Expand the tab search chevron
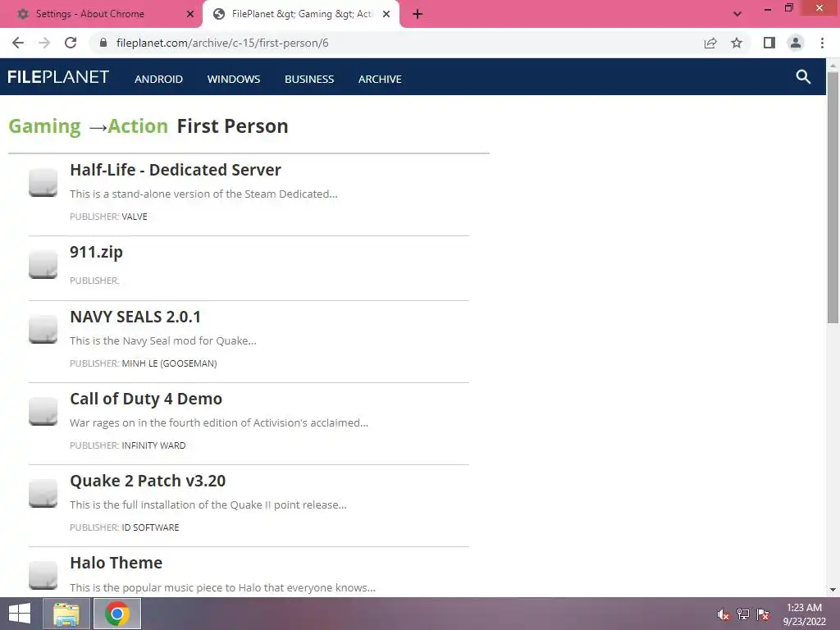 [737, 14]
